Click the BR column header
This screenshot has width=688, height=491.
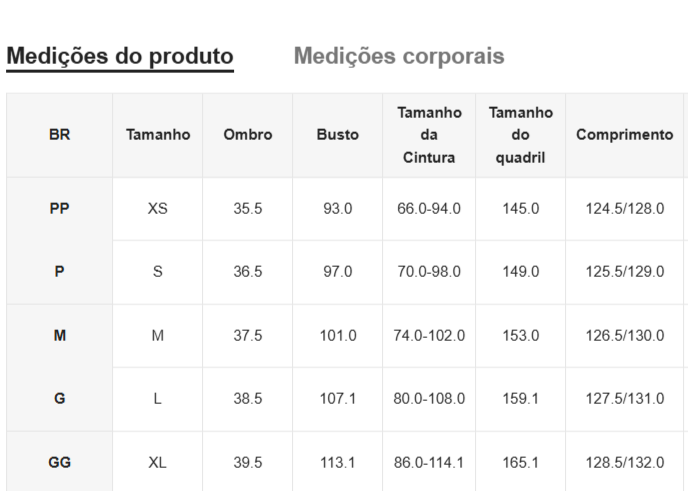click(x=59, y=135)
